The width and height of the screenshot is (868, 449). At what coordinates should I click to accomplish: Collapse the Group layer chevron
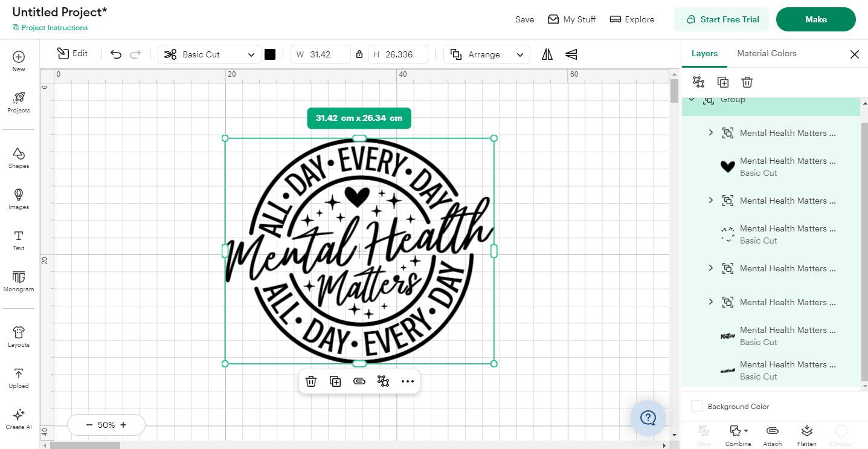(692, 100)
